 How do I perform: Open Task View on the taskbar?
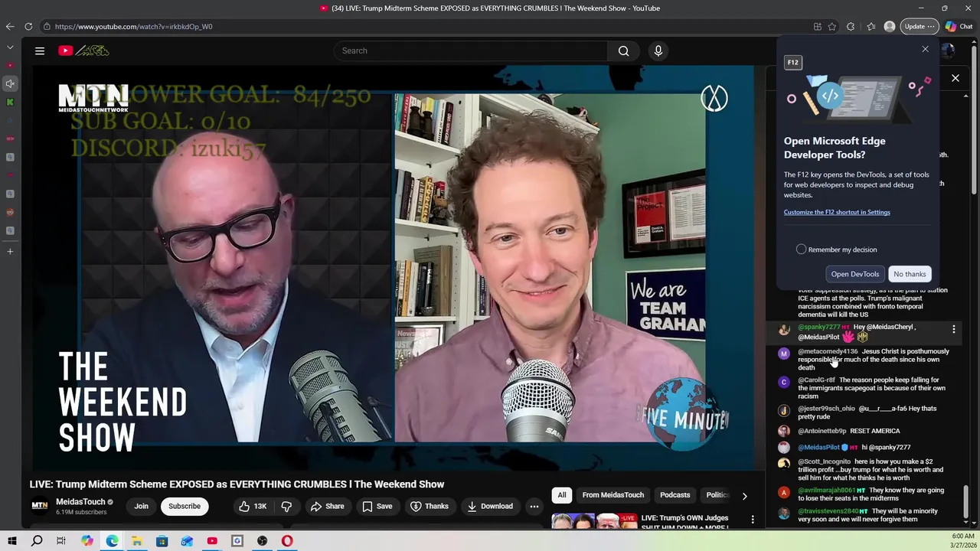(x=61, y=541)
